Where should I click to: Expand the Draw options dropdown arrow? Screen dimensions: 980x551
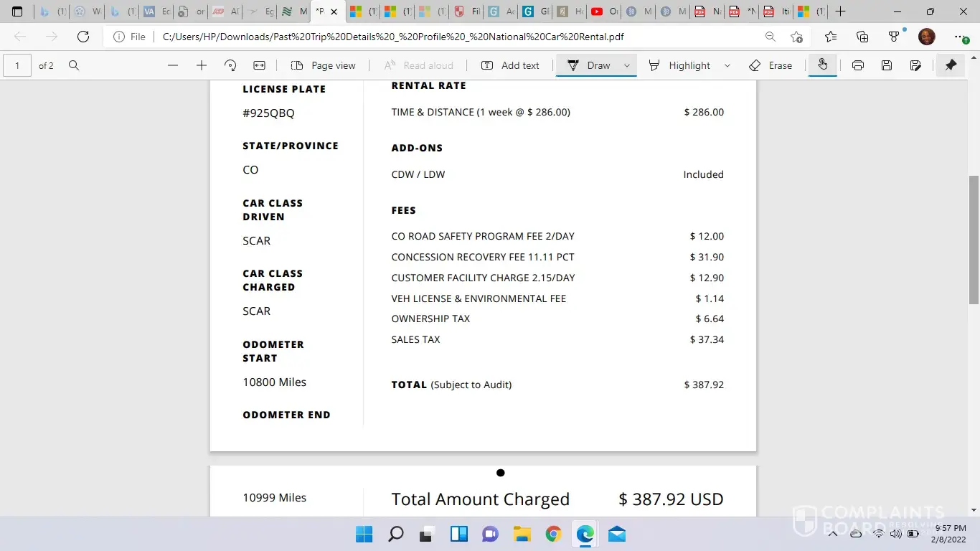point(626,65)
